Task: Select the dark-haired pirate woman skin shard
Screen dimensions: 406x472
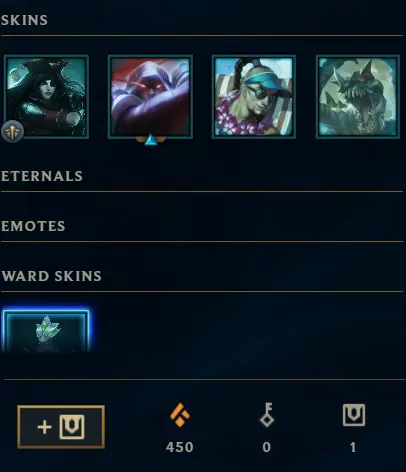Action: (x=46, y=97)
